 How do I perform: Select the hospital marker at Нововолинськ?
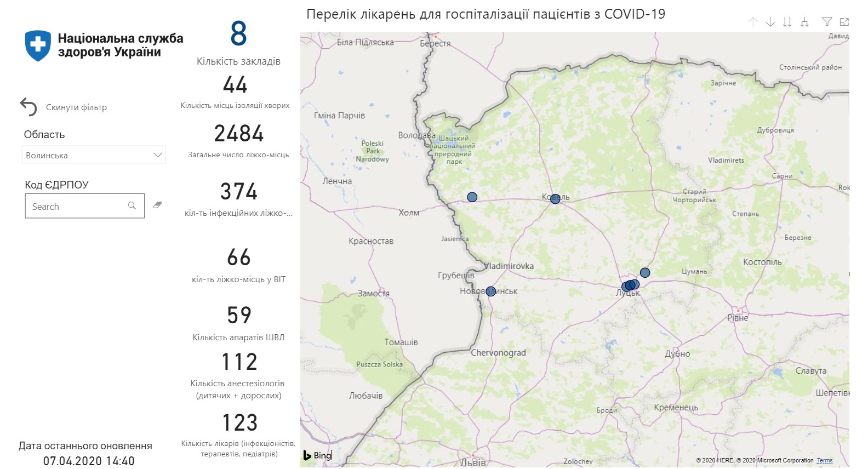(490, 291)
